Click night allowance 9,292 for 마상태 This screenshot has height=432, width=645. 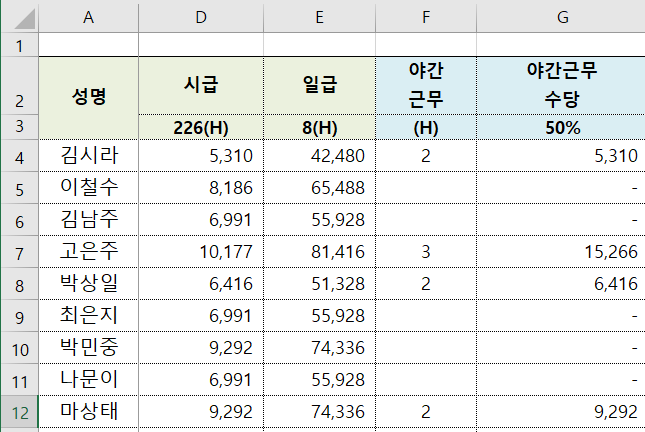[561, 411]
